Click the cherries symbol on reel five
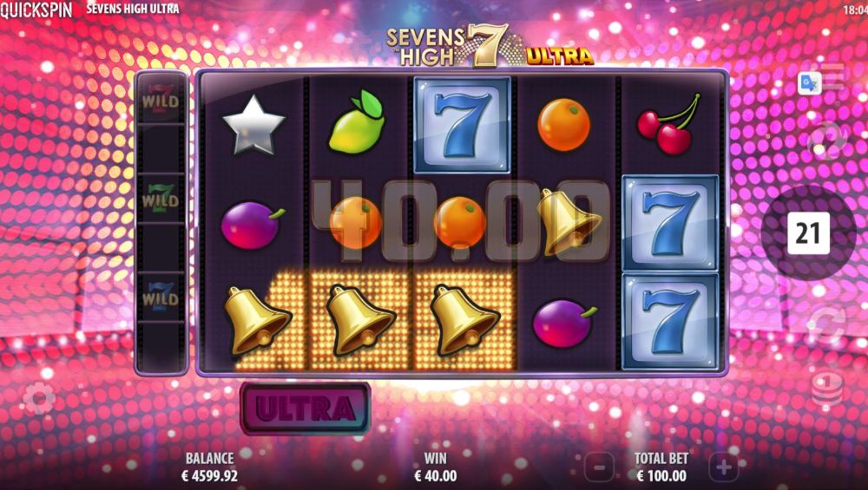The width and height of the screenshot is (868, 490). coord(668,124)
